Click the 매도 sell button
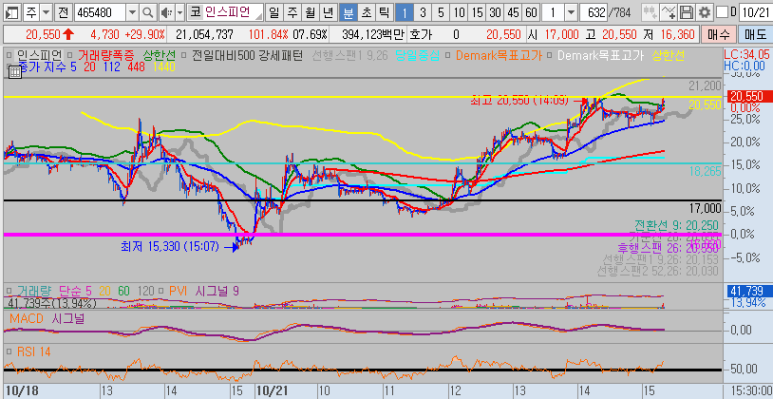Screen dimensions: 773x399 [755, 35]
